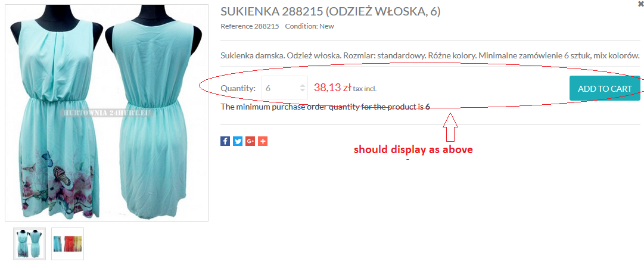This screenshot has height=268, width=644.
Task: Click the Sukienka damska description text
Action: tap(430, 55)
